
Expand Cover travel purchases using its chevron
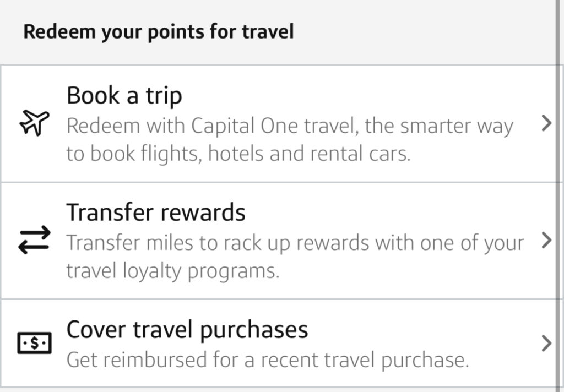[547, 343]
